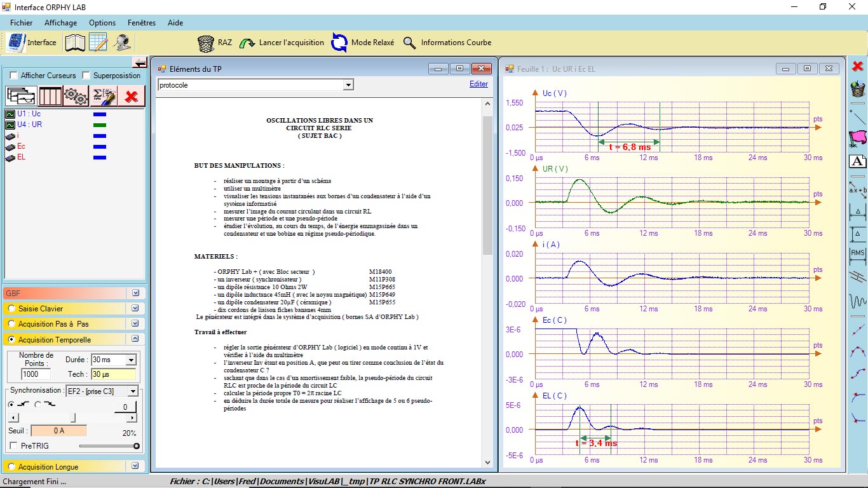This screenshot has height=488, width=868.
Task: Open the gears settings icon
Action: (76, 96)
